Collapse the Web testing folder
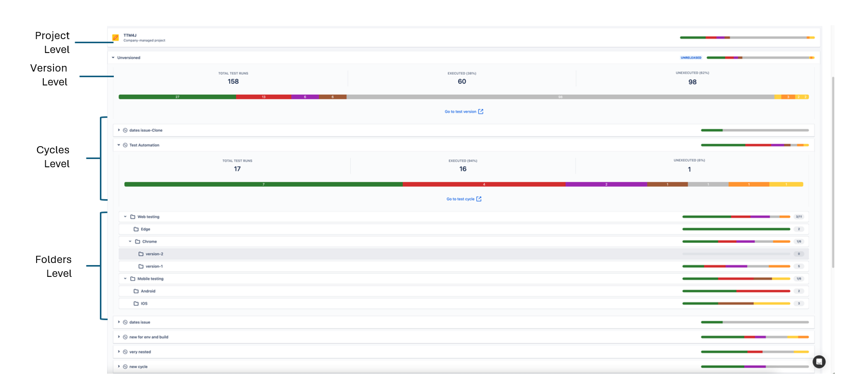Image resolution: width=868 pixels, height=386 pixels. tap(125, 217)
